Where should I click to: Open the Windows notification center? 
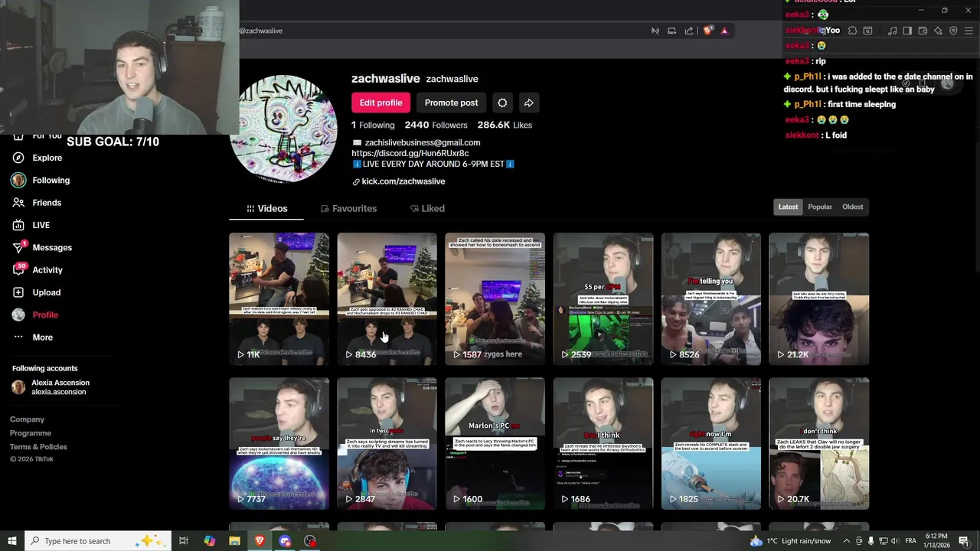[x=964, y=541]
